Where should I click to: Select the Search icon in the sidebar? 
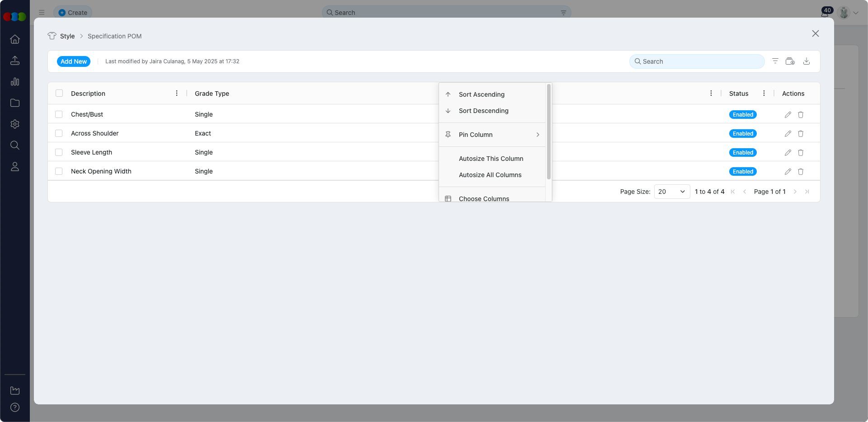point(15,145)
